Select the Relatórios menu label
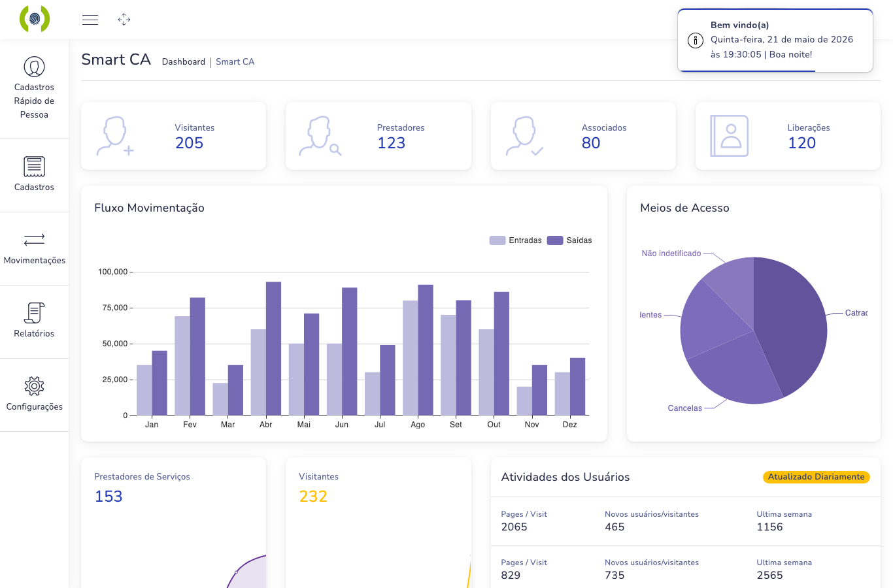893x588 pixels. click(x=34, y=333)
